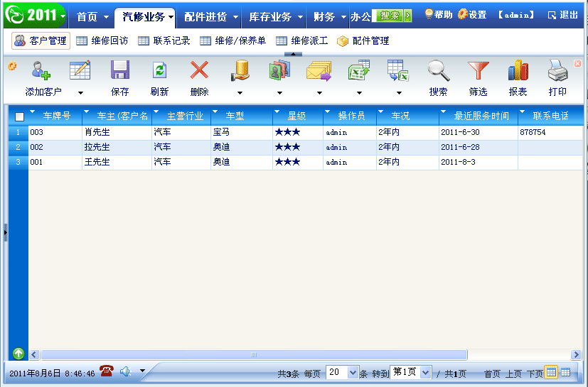Select row with plate 003

[x=296, y=132]
